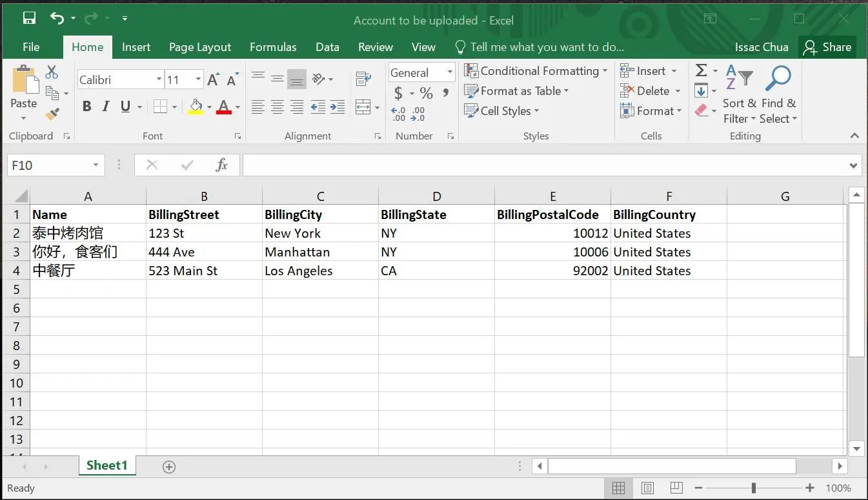Click the Share button
868x500 pixels.
coord(827,47)
